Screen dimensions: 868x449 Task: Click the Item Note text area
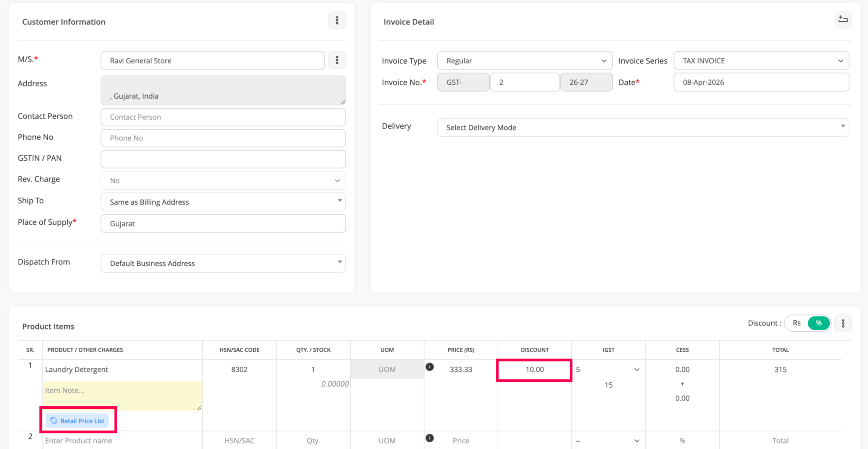coord(122,395)
